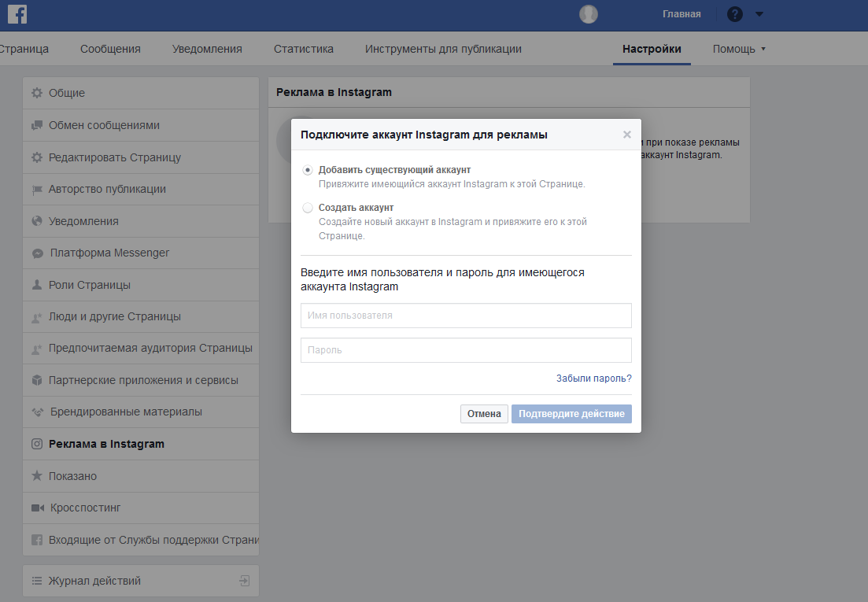Viewport: 868px width, 602px height.
Task: Open the profile avatar in top bar
Action: pos(589,14)
